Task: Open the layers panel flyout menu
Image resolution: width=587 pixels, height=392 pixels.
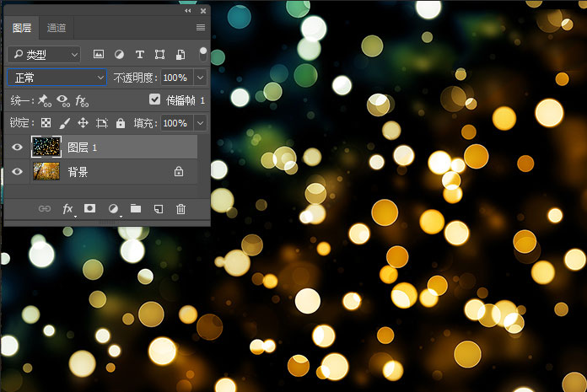Action: point(201,28)
